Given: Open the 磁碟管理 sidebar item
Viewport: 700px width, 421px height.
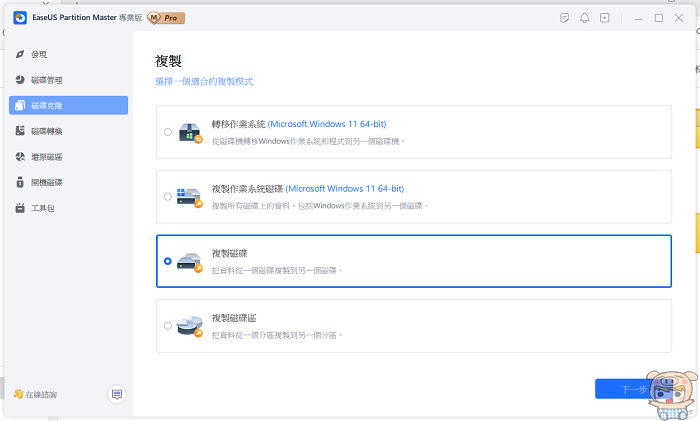Looking at the screenshot, I should tap(68, 80).
